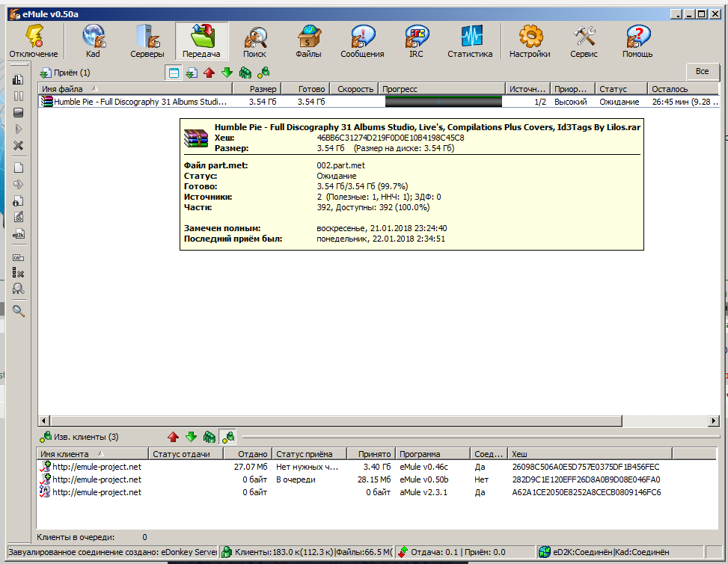Click eD2K:Соединён status bar globe icon
728x564 pixels.
pyautogui.click(x=544, y=552)
